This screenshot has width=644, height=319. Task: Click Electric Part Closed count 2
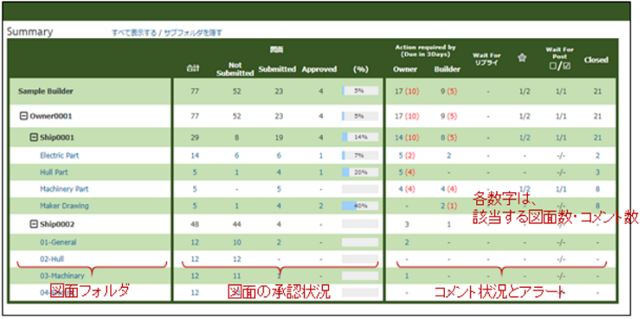[597, 156]
